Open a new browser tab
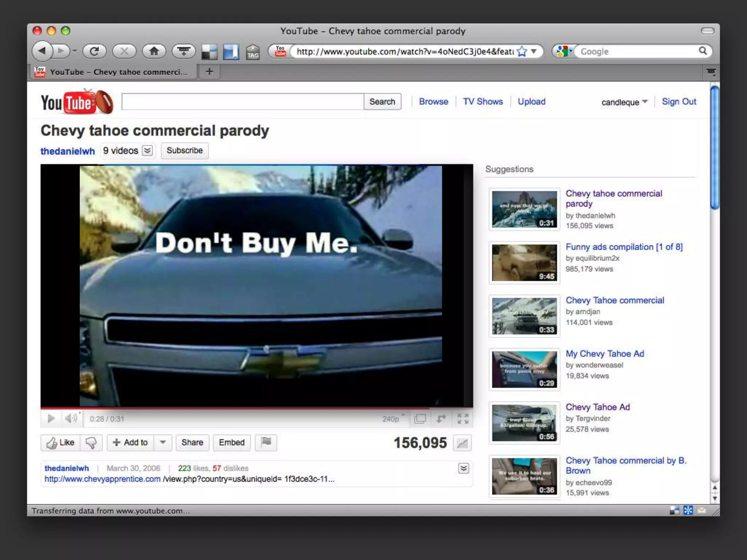This screenshot has width=747, height=560. (209, 71)
